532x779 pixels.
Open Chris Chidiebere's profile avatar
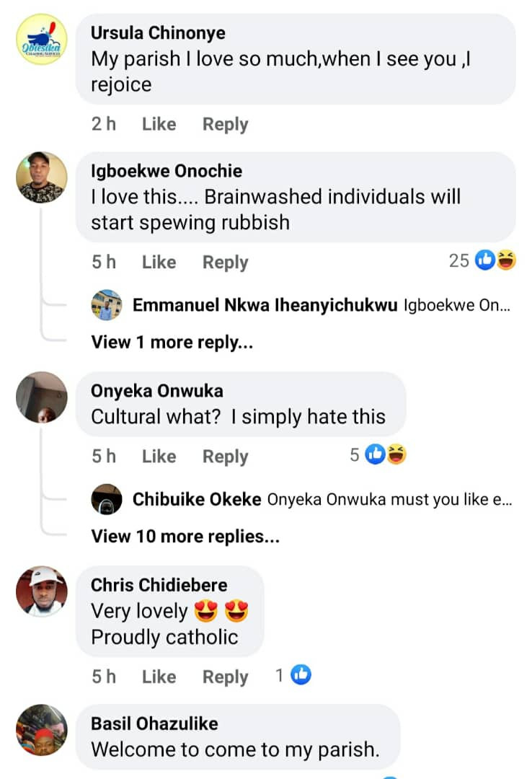click(42, 591)
